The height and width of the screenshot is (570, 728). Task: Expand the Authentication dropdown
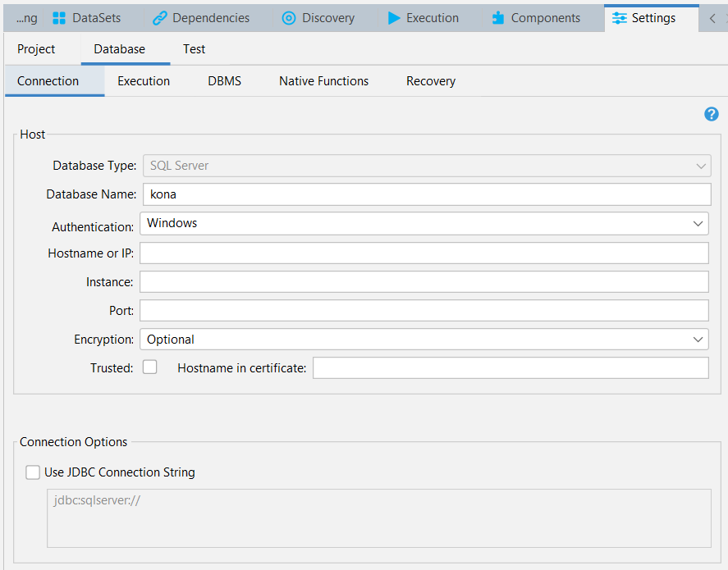[x=424, y=224]
